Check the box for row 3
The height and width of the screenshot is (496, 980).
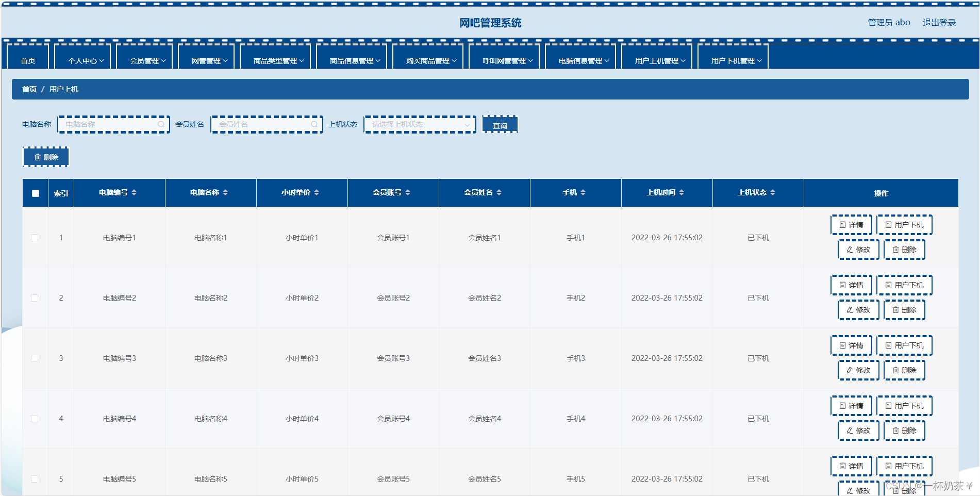point(35,358)
